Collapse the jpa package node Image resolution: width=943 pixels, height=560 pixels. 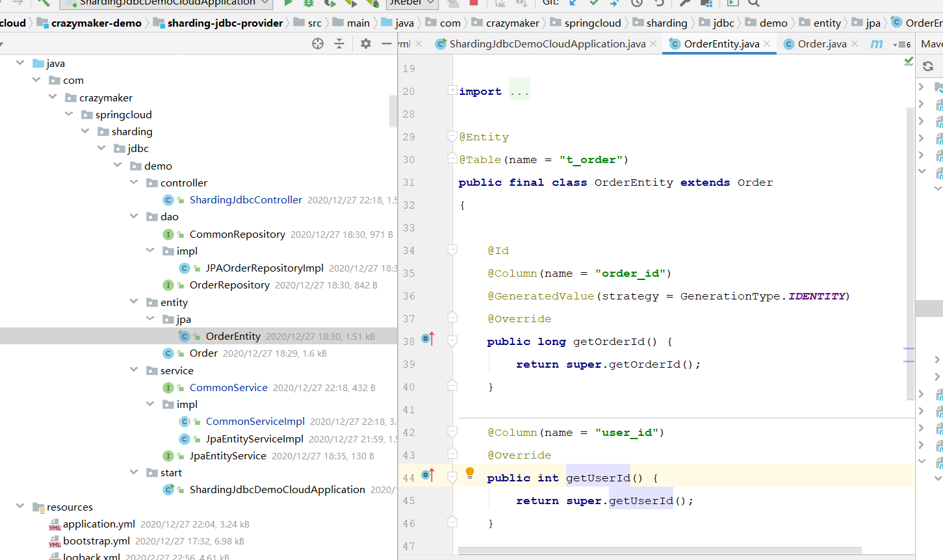coord(150,318)
